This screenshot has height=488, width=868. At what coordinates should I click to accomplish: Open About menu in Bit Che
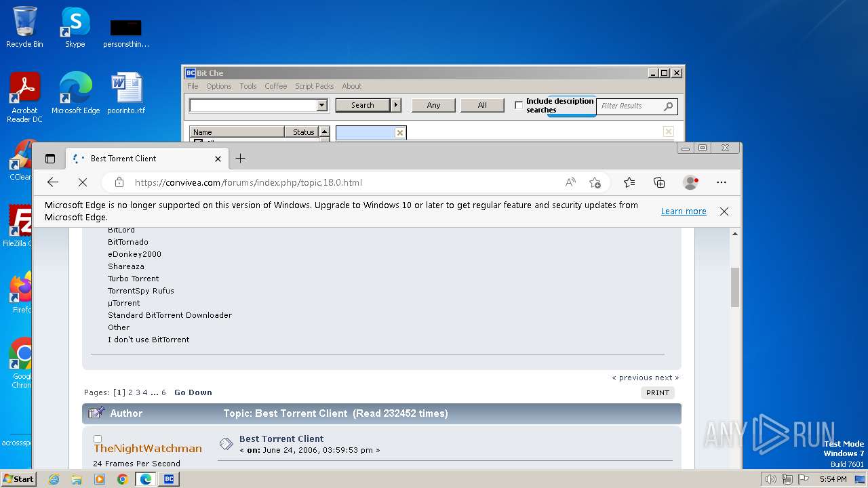click(351, 86)
